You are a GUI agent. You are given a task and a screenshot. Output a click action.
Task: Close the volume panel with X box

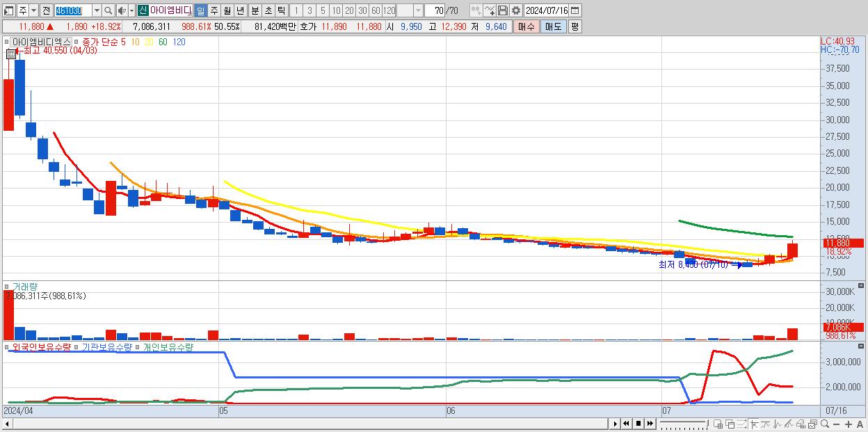pos(861,286)
